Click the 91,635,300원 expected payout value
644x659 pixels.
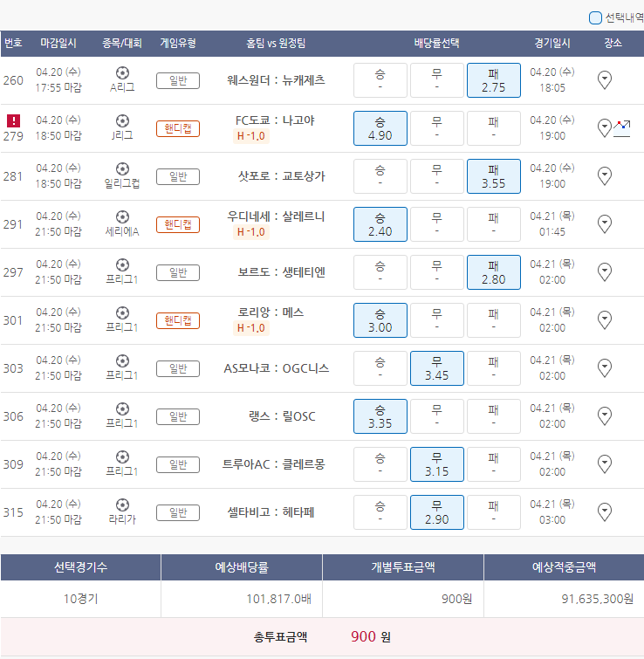tap(598, 599)
